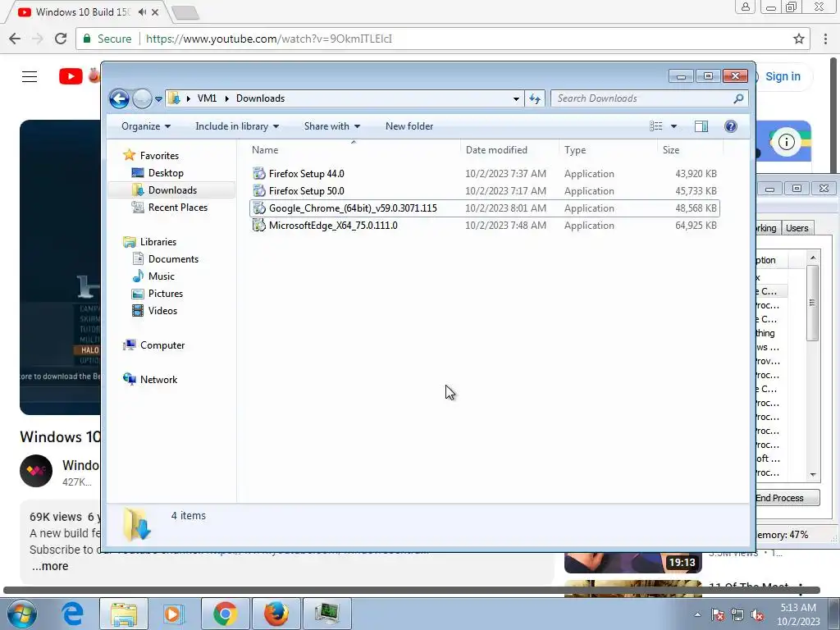840x630 pixels.
Task: Click the End Process button in Task Manager
Action: (787, 498)
